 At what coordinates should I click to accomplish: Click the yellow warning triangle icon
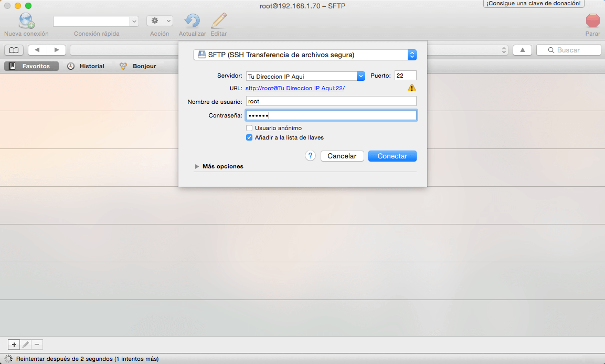tap(412, 88)
